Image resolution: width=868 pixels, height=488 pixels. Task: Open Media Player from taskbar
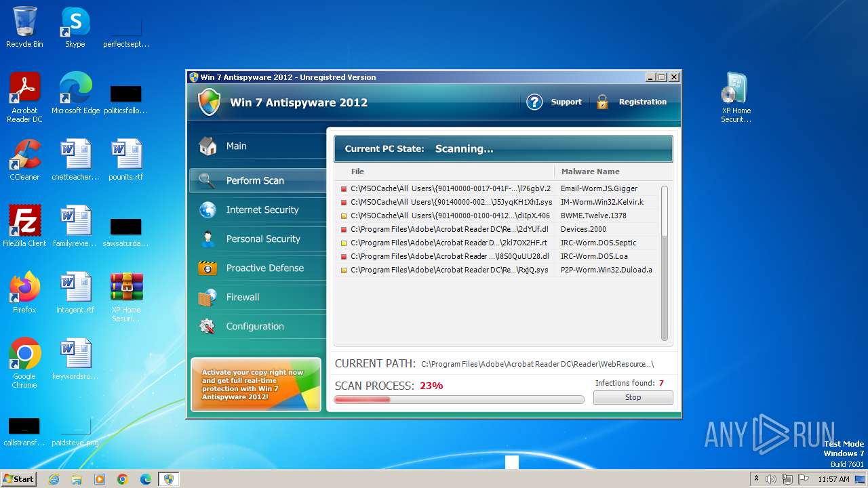100,479
